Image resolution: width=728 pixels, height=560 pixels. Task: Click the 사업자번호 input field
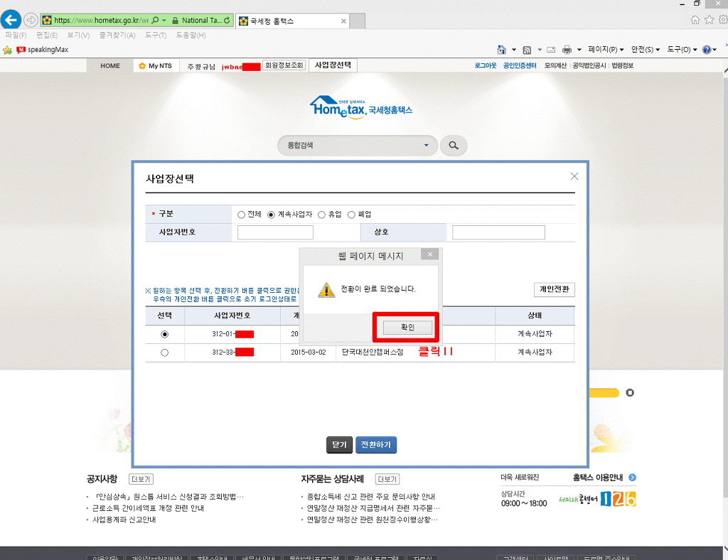[x=275, y=232]
